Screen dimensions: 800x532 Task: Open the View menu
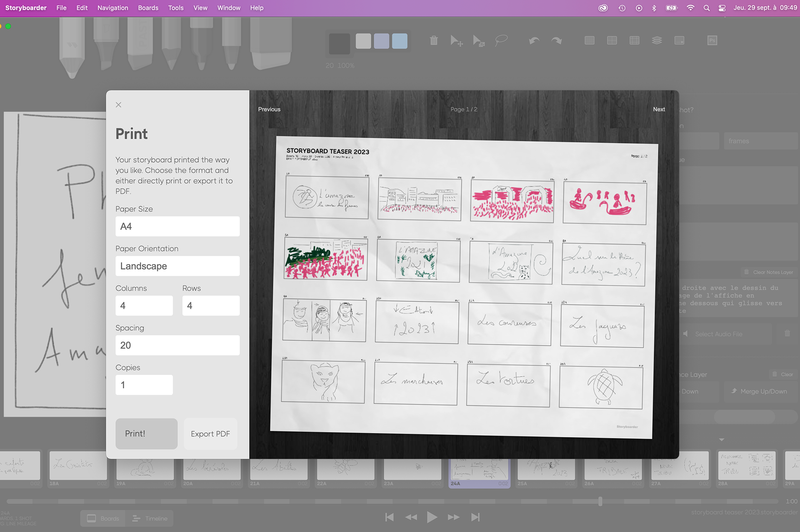pyautogui.click(x=200, y=8)
